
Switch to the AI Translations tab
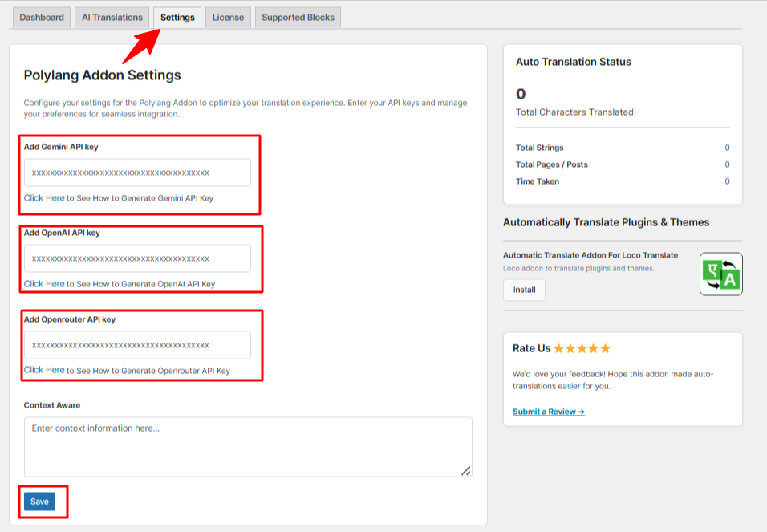(112, 18)
